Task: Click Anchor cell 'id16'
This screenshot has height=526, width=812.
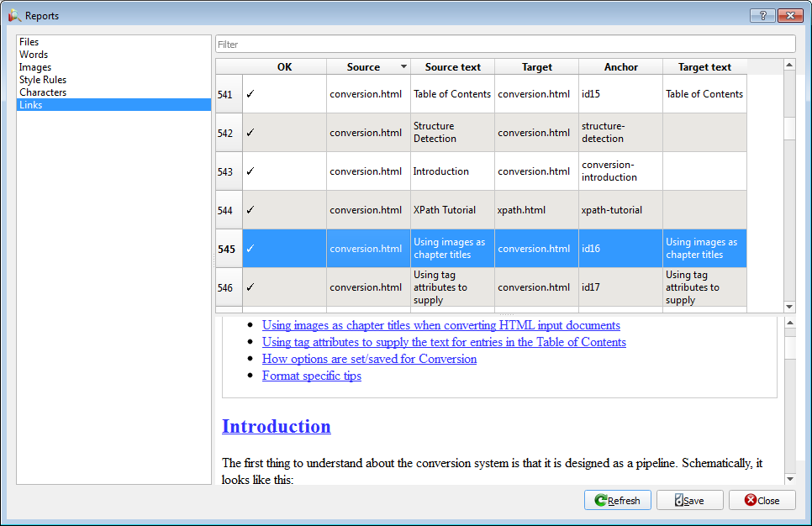Action: pyautogui.click(x=620, y=249)
